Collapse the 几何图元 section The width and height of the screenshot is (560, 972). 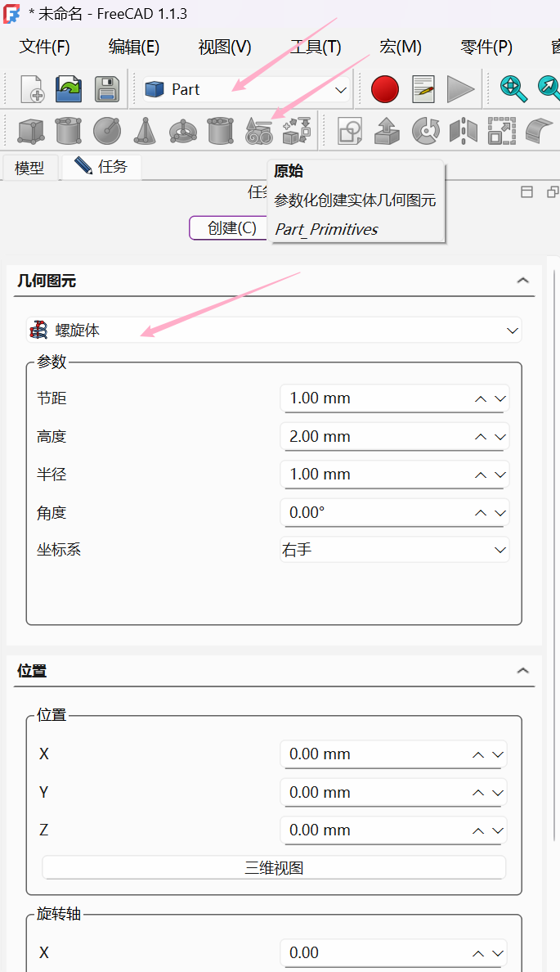pyautogui.click(x=523, y=281)
